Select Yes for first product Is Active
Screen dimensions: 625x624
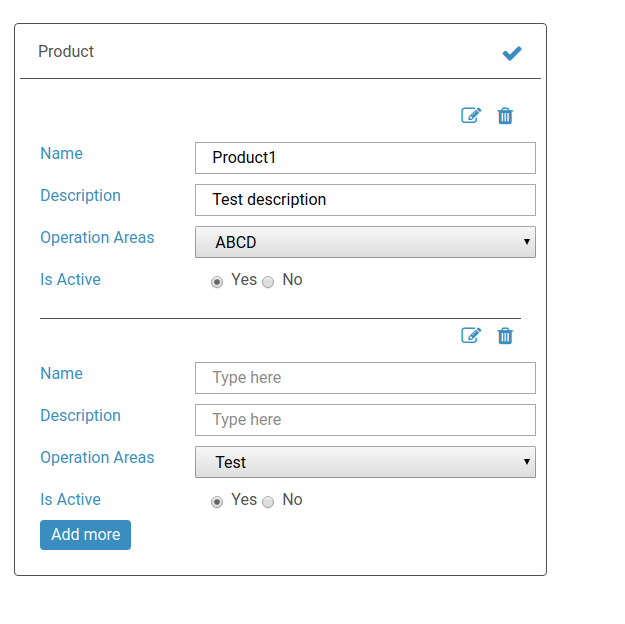tap(217, 282)
